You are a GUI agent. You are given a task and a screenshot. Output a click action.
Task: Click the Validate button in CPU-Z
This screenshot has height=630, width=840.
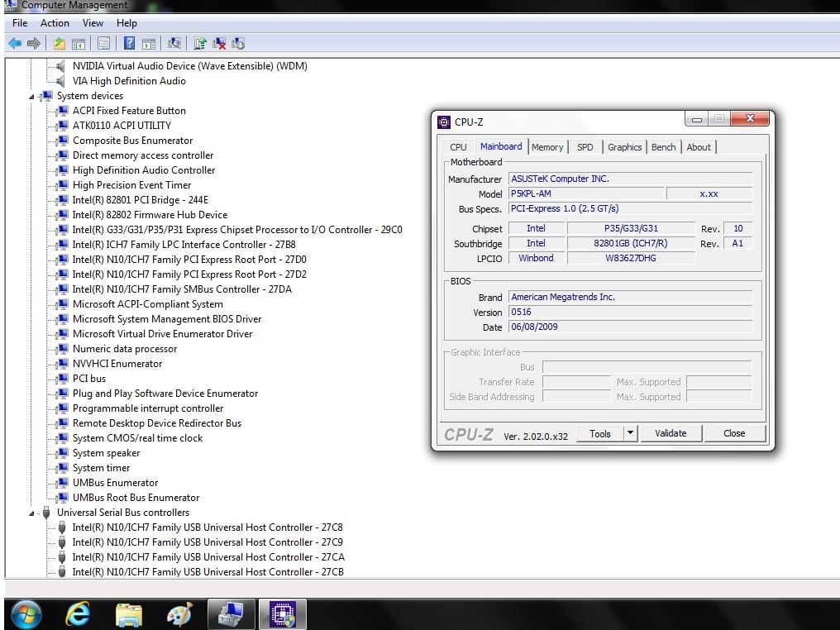[671, 433]
